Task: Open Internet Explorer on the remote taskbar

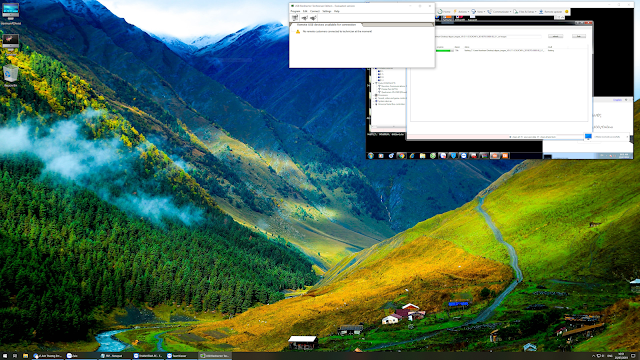Action: click(x=412, y=156)
